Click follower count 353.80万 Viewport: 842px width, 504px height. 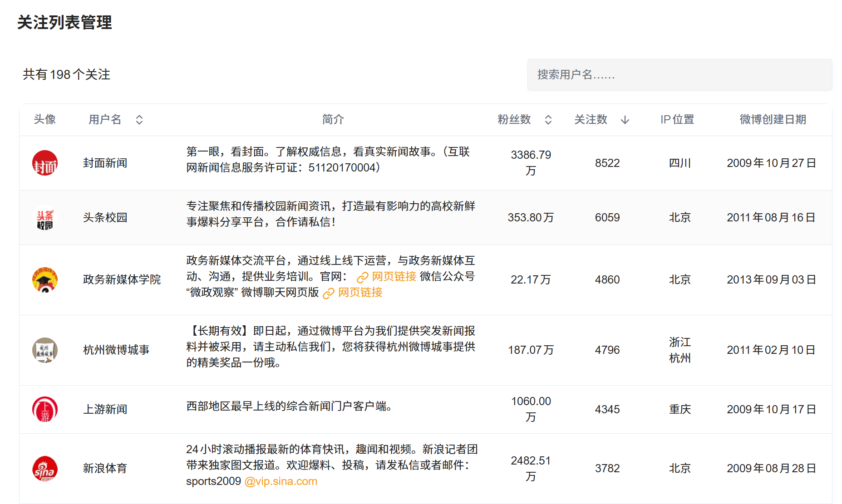point(531,218)
